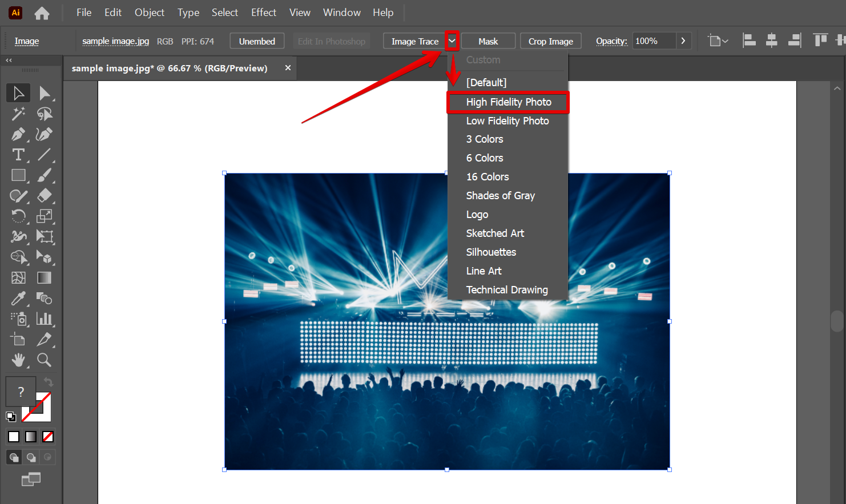
Task: Click the Home icon
Action: (x=42, y=13)
